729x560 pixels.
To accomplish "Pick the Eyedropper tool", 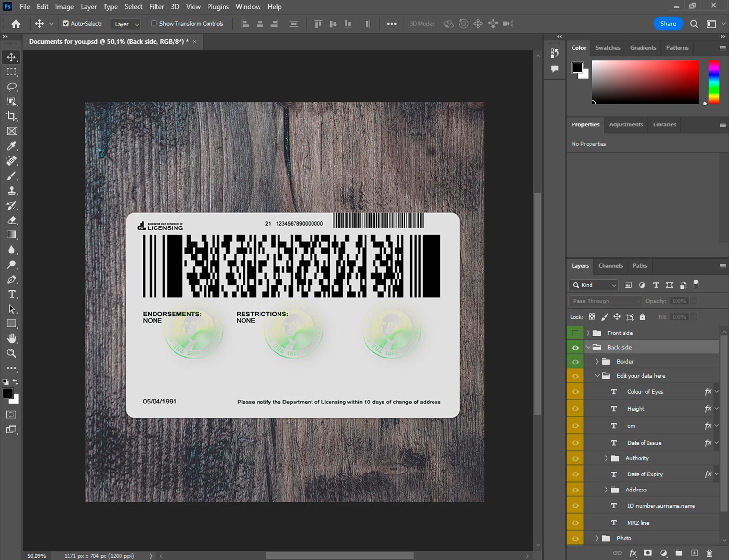I will pos(11,146).
